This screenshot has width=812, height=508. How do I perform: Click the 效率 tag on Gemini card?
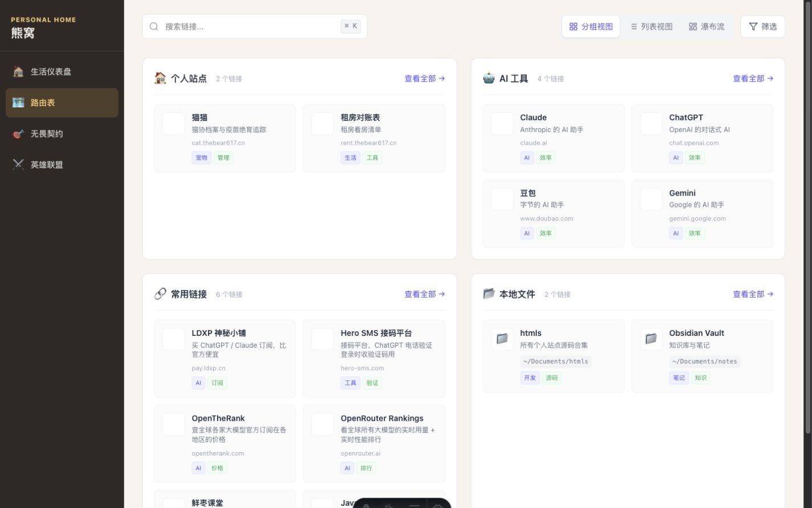point(695,233)
